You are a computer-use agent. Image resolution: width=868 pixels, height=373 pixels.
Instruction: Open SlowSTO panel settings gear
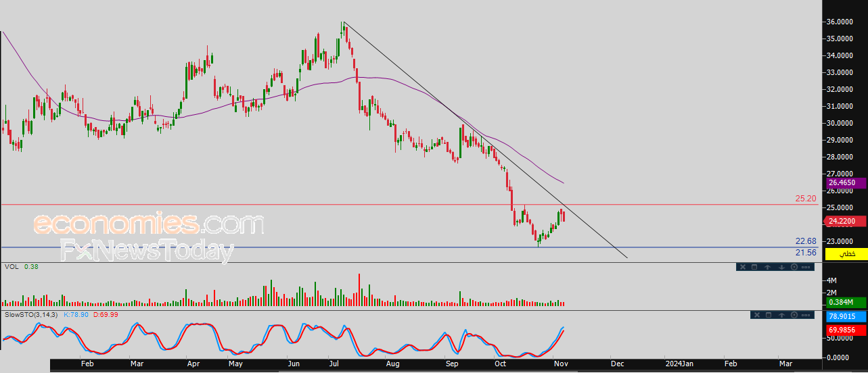click(x=794, y=315)
